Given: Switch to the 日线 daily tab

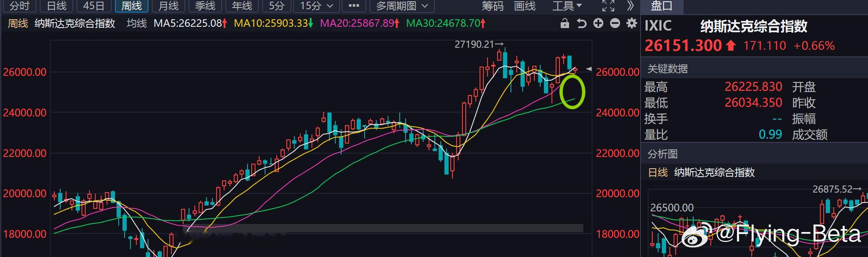Looking at the screenshot, I should point(56,6).
